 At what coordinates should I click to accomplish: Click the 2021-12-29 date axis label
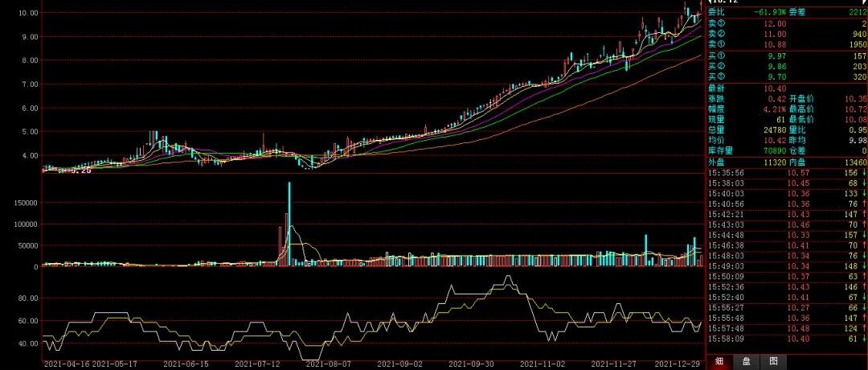click(677, 364)
